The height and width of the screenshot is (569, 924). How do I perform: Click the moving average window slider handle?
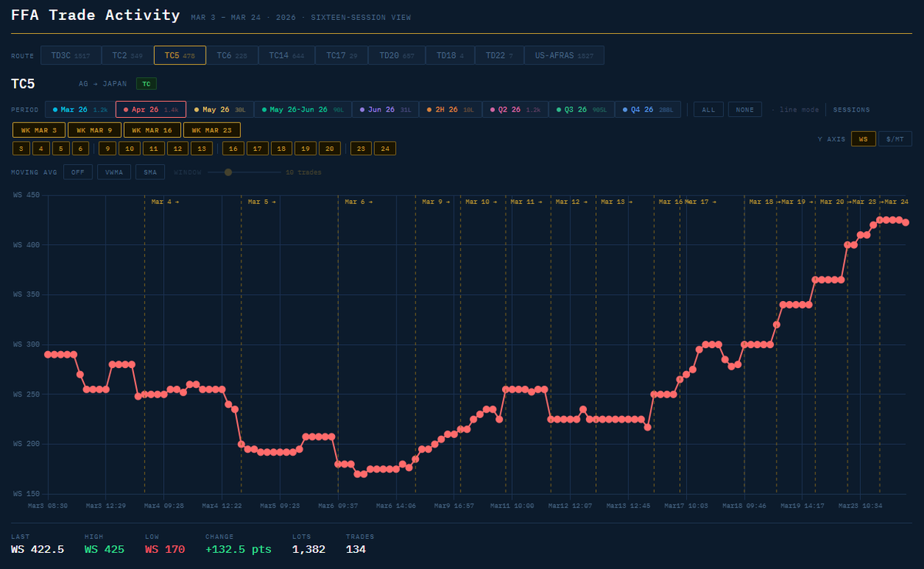228,172
